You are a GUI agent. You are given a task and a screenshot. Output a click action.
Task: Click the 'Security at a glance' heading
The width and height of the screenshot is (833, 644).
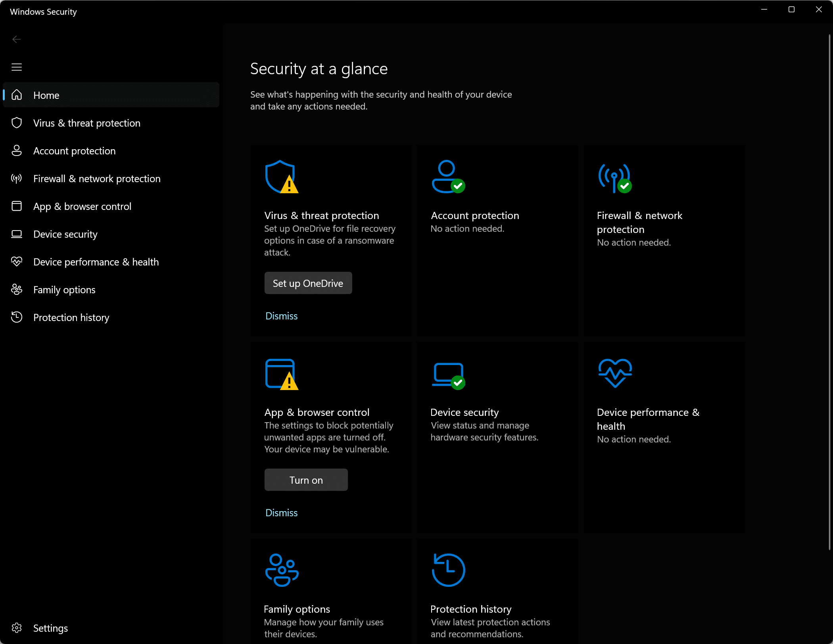(319, 69)
